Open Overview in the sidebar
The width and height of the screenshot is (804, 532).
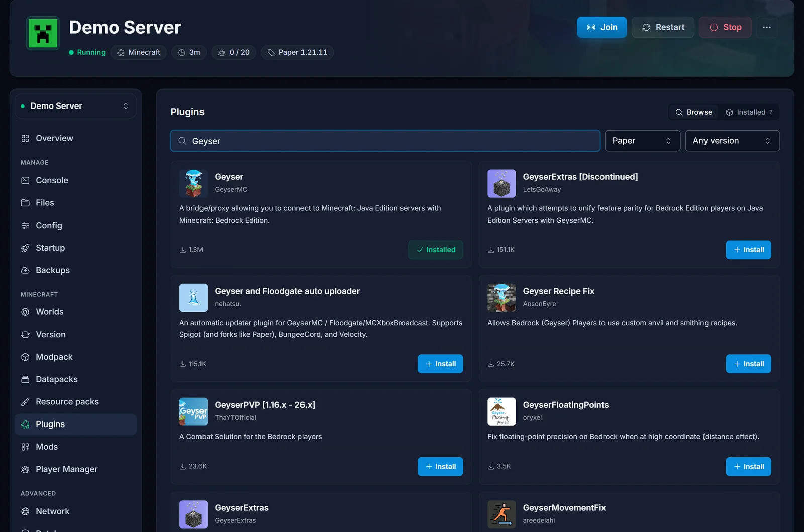75,138
